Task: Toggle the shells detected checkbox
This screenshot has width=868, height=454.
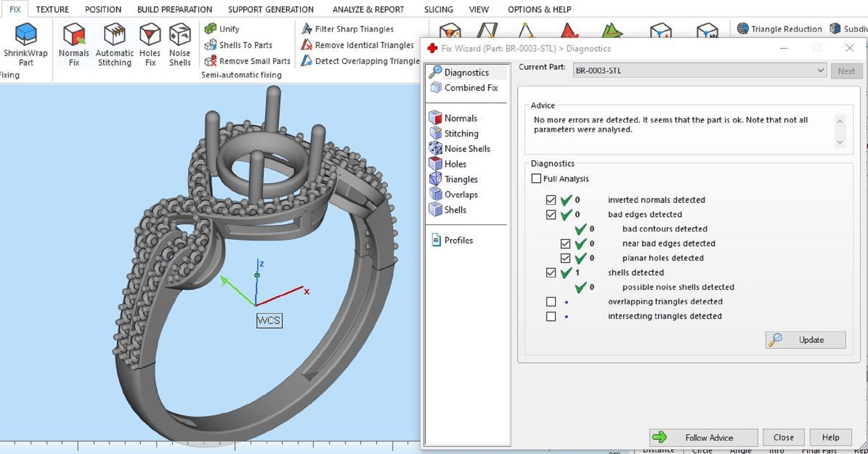Action: (551, 272)
